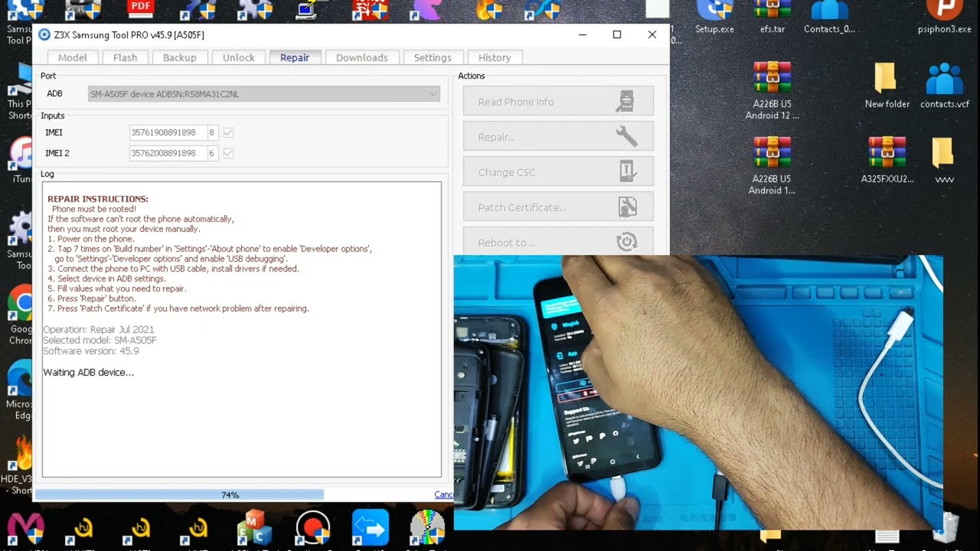The width and height of the screenshot is (980, 551).
Task: Select the Repair tab
Action: [295, 57]
